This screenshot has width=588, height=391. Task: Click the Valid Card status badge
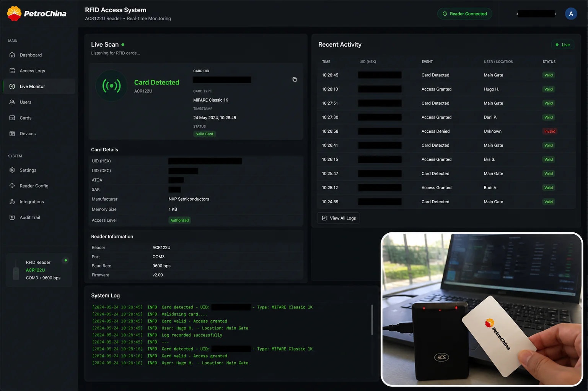205,134
